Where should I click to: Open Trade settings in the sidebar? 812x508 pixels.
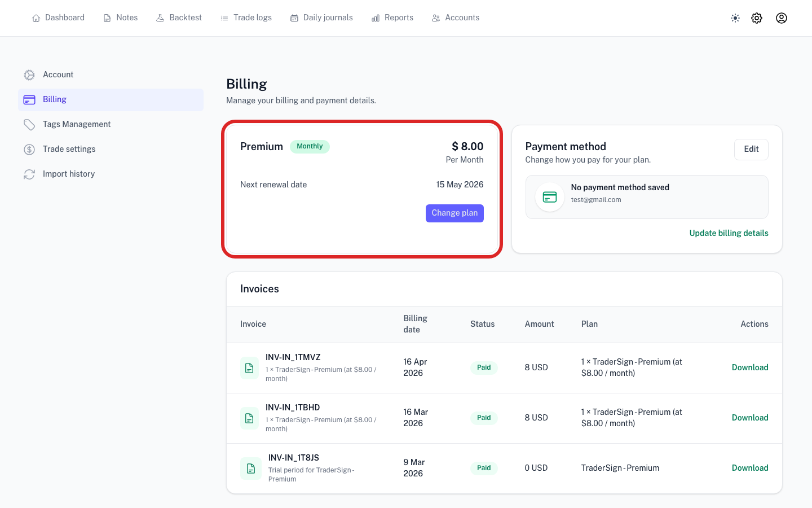pos(69,149)
